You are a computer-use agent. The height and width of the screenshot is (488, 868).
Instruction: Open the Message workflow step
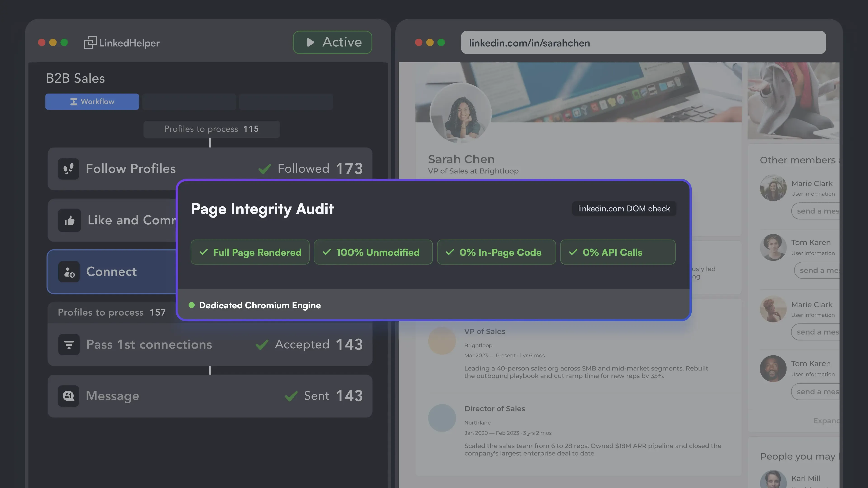[x=210, y=396]
